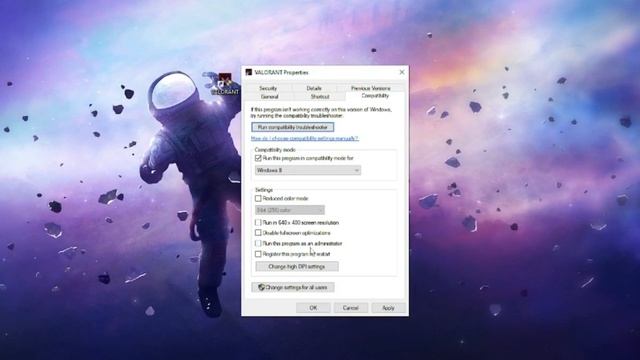Open the Shortcut tab

[x=320, y=97]
